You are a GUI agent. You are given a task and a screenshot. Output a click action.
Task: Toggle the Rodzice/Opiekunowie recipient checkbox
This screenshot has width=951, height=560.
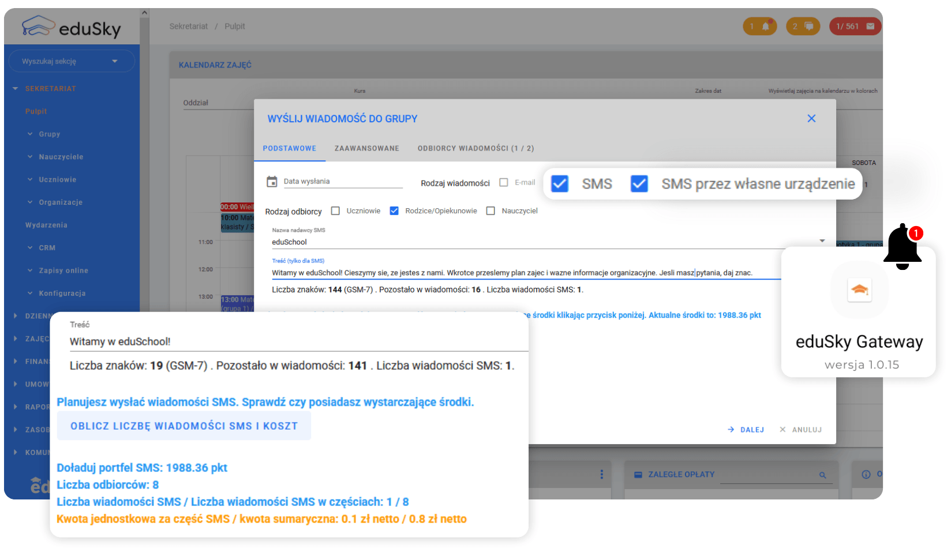(394, 211)
